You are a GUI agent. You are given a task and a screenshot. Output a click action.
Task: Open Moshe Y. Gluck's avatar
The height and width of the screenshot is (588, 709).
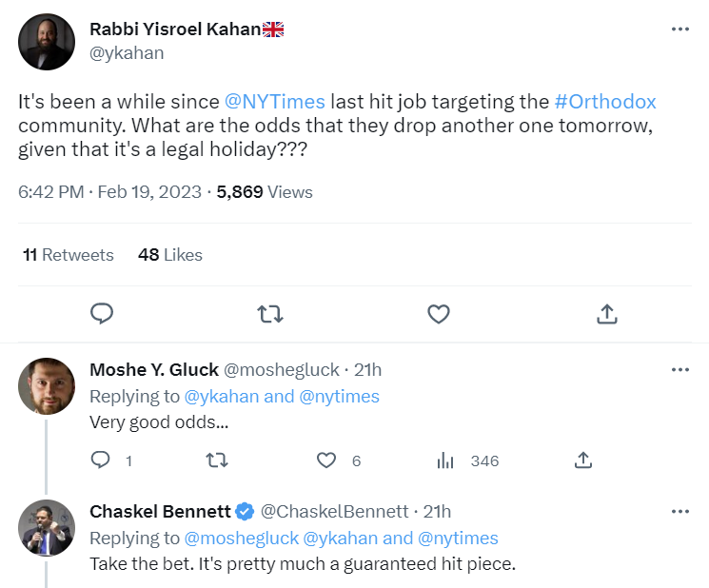[x=47, y=386]
